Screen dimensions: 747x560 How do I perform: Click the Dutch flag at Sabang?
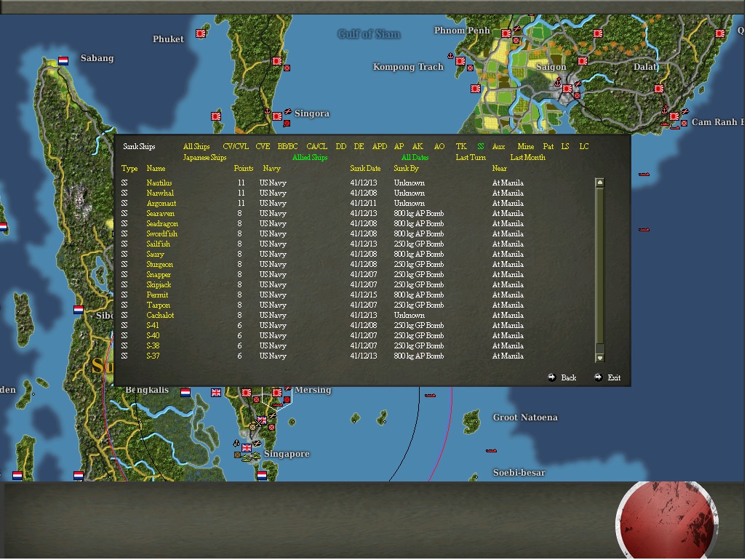pos(63,61)
